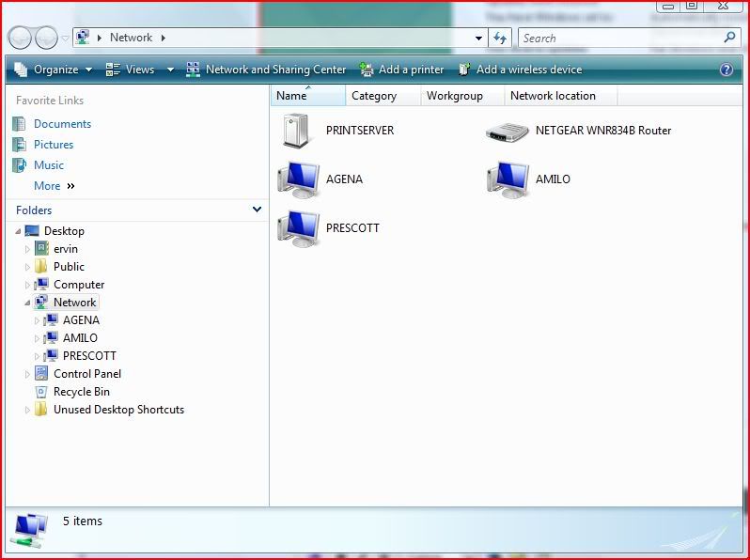Expand the Public tree node
Image resolution: width=750 pixels, height=560 pixels.
pyautogui.click(x=27, y=267)
